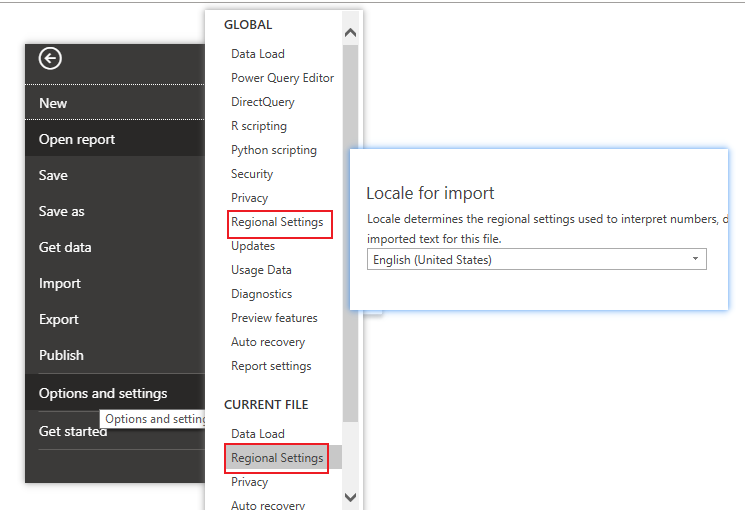Select Preview features options

click(x=274, y=318)
